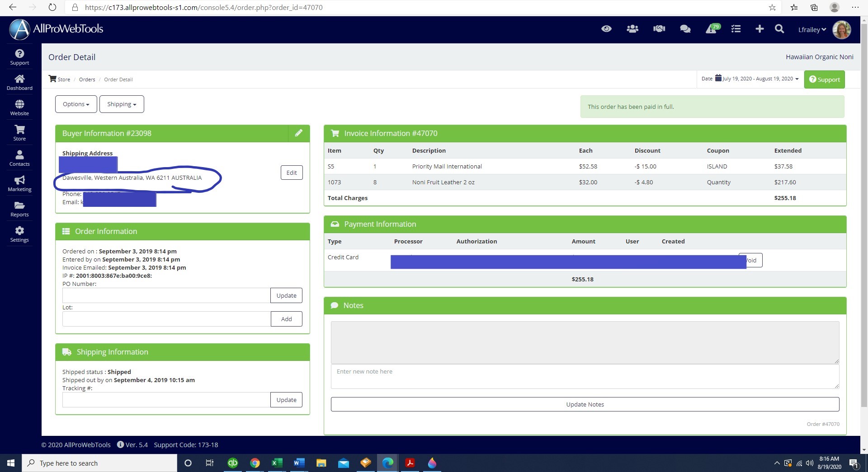
Task: Open Windows action center notifications icon
Action: coord(854,463)
